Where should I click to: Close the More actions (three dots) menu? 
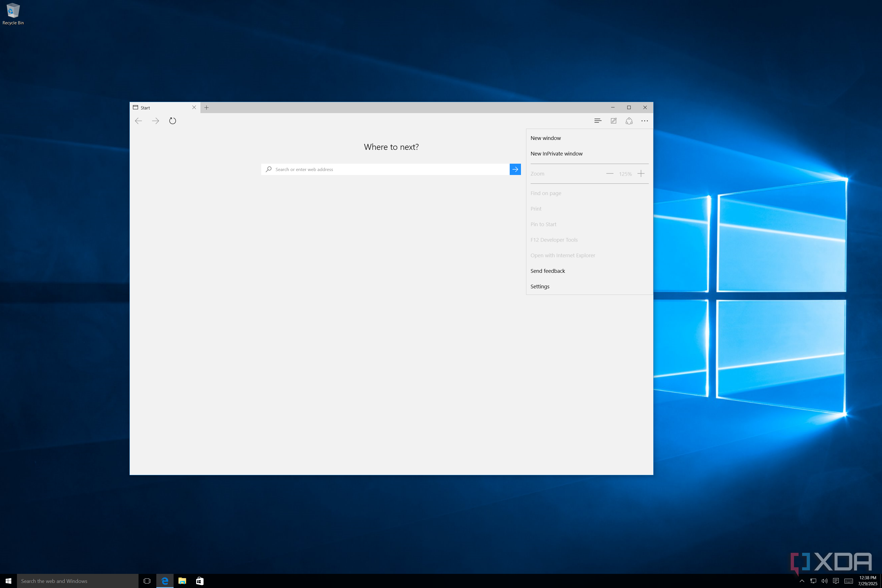[644, 121]
